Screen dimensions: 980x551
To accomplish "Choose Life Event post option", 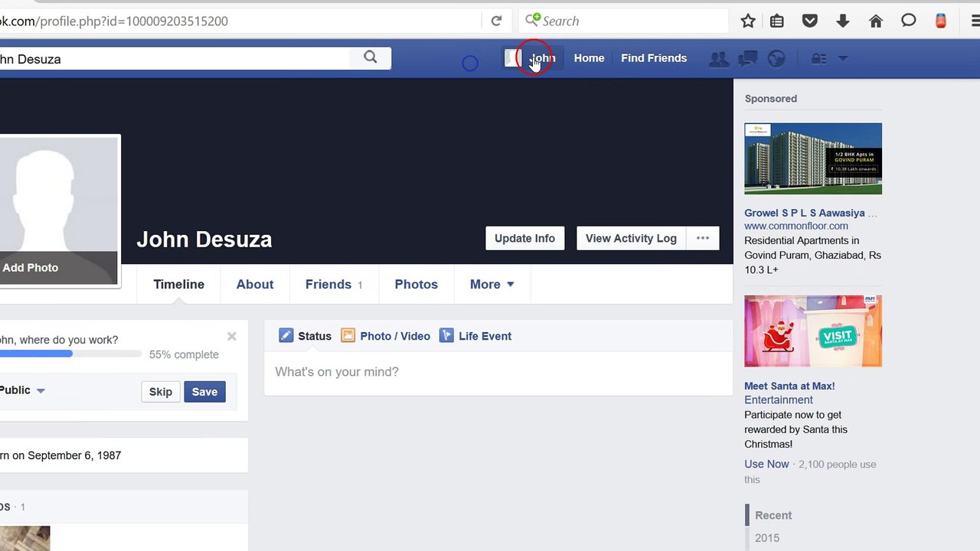I will (x=475, y=336).
